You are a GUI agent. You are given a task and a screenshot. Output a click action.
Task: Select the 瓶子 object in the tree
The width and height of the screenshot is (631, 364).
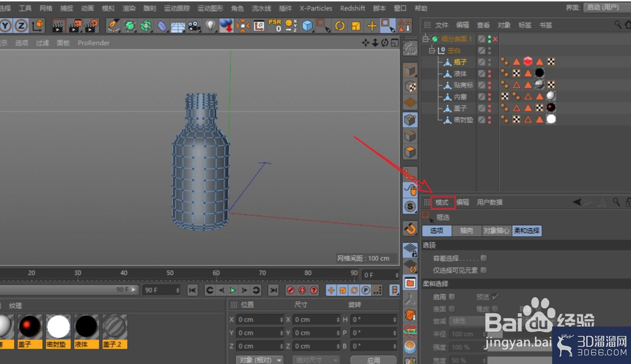[x=460, y=62]
